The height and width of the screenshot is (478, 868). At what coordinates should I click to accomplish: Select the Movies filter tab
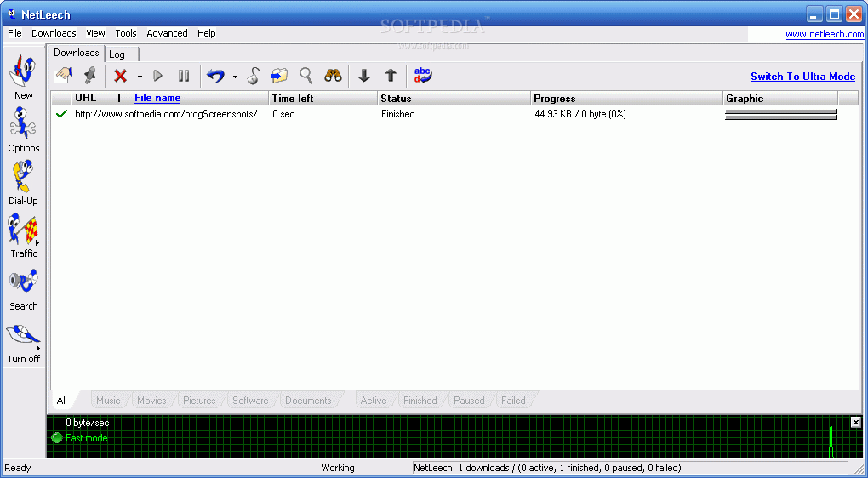pos(151,400)
